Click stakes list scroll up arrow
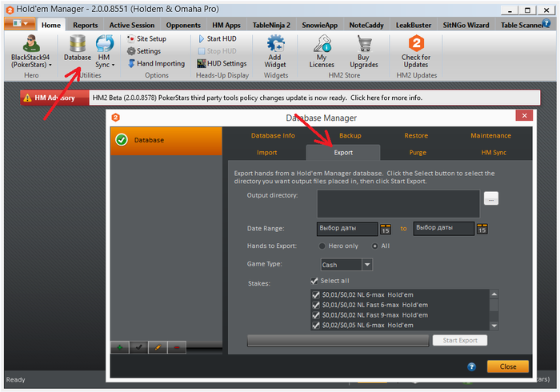 click(x=494, y=294)
